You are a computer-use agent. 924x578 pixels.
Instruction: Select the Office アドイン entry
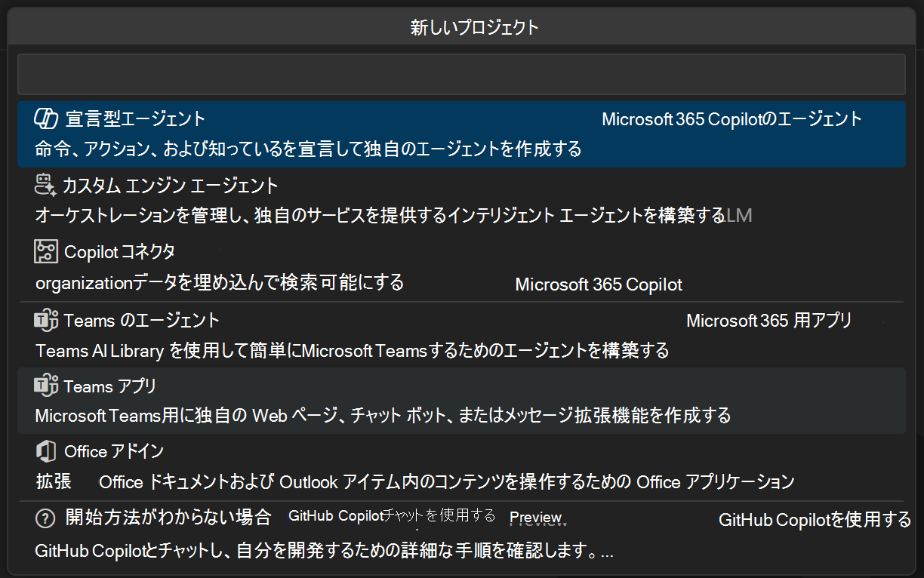coord(302,466)
